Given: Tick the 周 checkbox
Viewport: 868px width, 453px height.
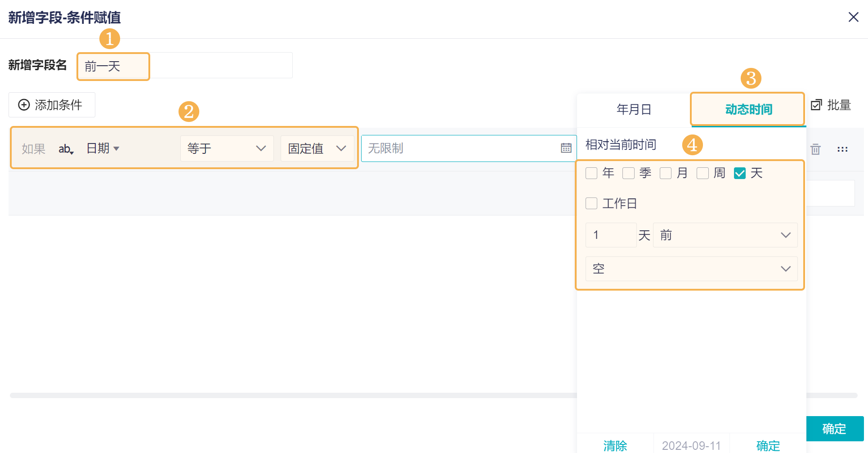Looking at the screenshot, I should tap(702, 173).
